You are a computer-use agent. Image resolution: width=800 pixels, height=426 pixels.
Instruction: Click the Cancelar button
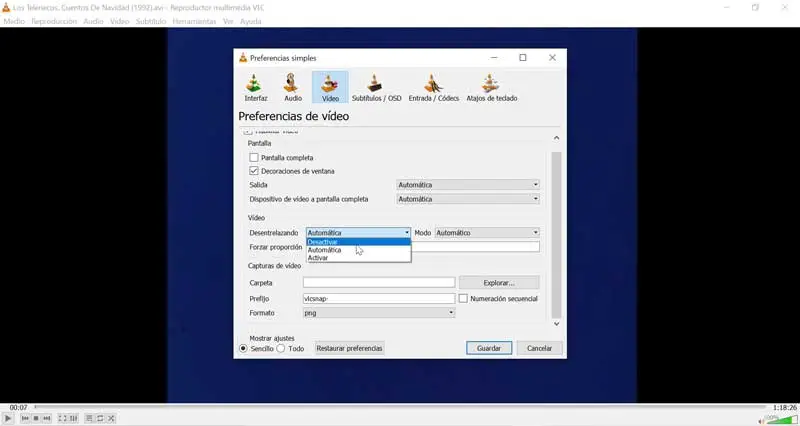(x=539, y=348)
